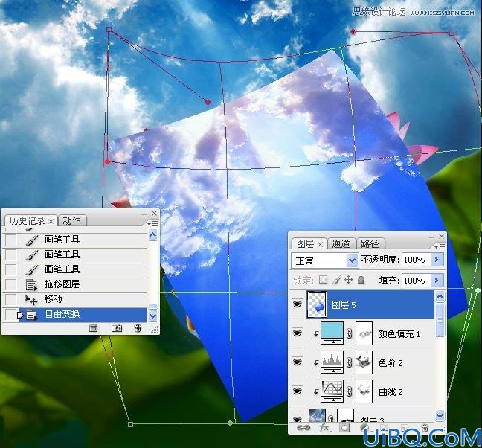Click the layers panel scrollbar thumb
The height and width of the screenshot is (448, 482).
click(x=440, y=320)
